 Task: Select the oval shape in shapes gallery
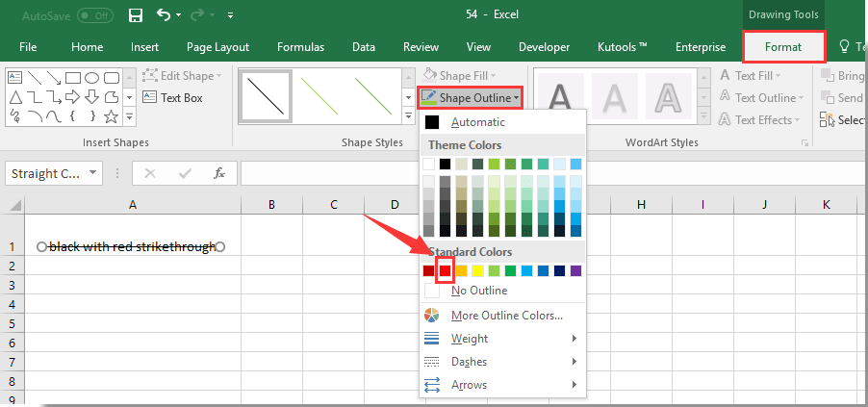pyautogui.click(x=92, y=77)
